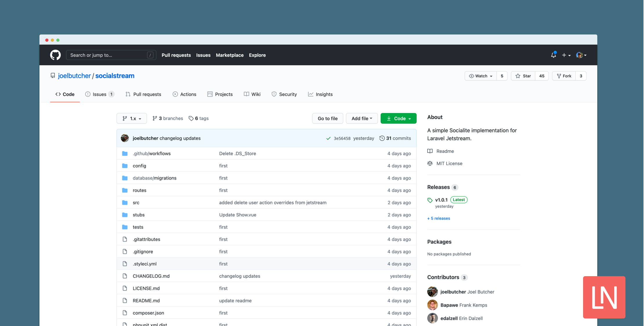Viewport: 644px width, 326px height.
Task: Open Marketplace in top navigation
Action: 230,55
